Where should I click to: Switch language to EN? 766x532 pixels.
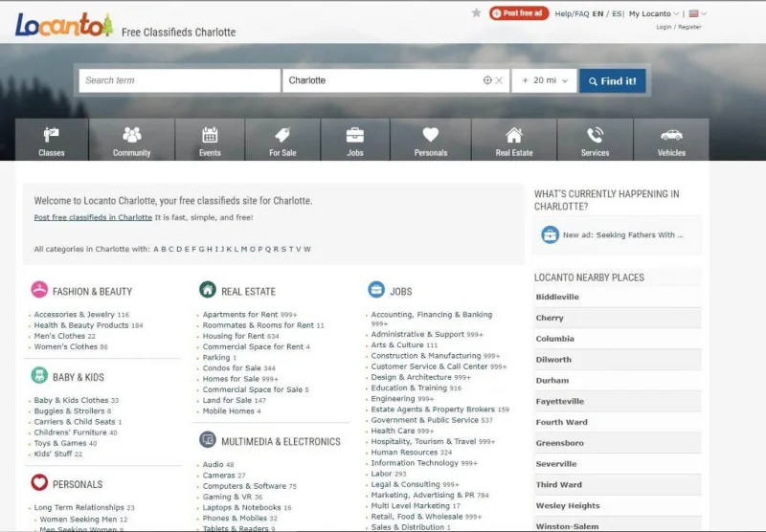[597, 13]
